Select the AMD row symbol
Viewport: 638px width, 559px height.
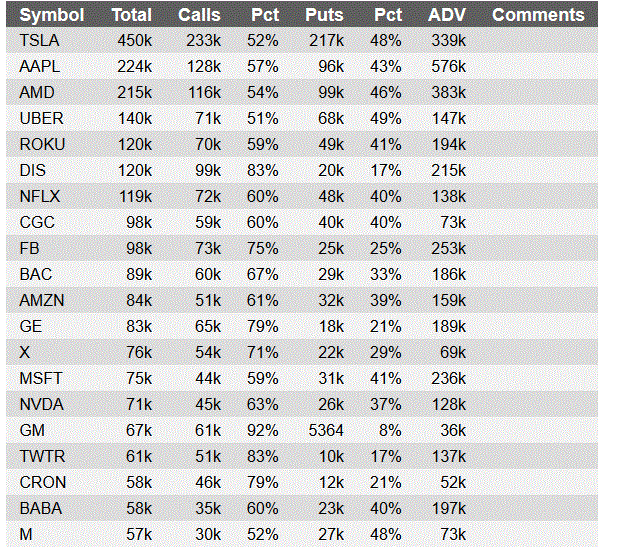click(x=37, y=93)
